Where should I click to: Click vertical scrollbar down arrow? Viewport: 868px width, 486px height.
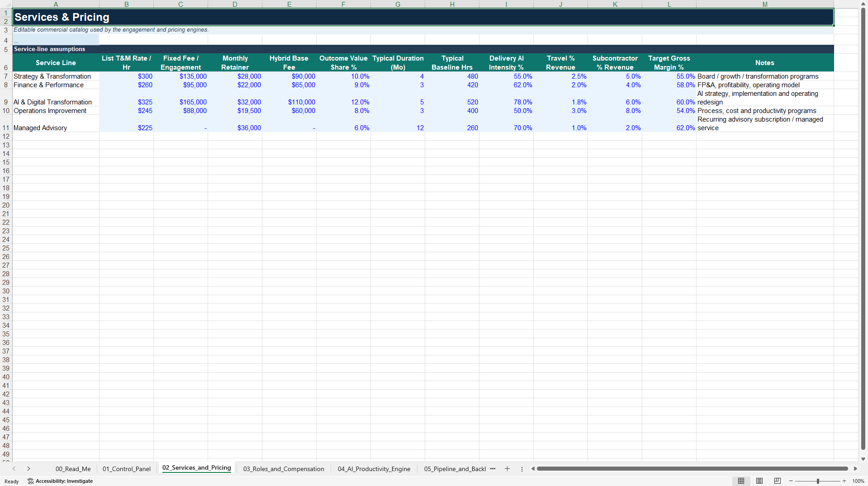click(863, 459)
